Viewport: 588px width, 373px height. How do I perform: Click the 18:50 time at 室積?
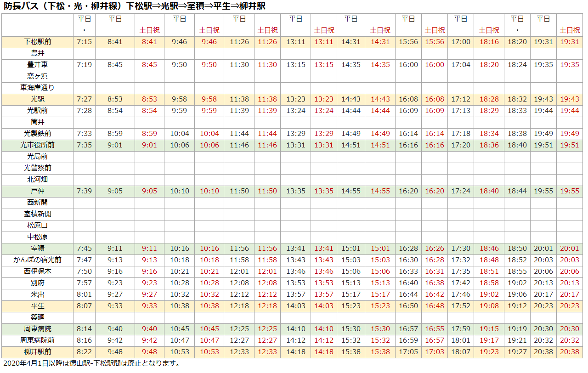point(517,249)
